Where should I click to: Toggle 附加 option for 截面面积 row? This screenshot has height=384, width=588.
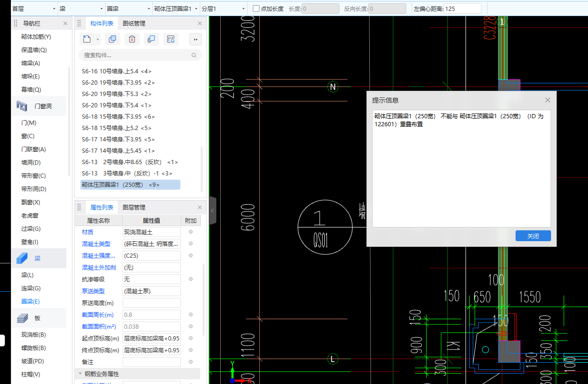tap(191, 326)
